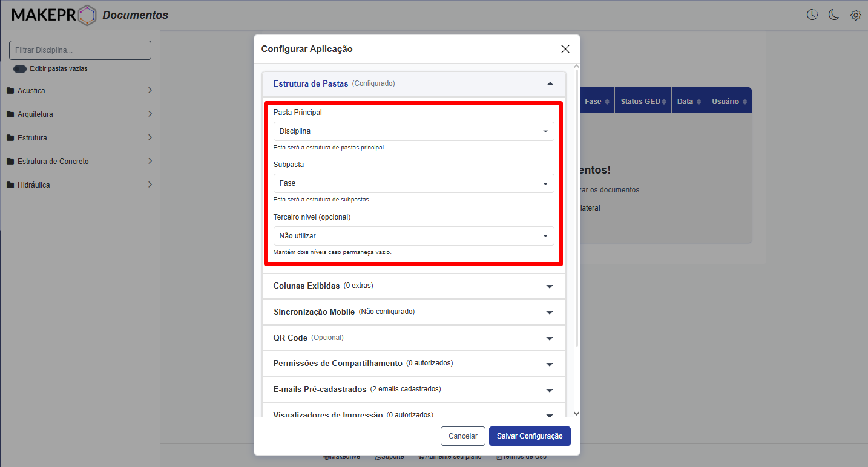Open the settings gear icon

click(855, 15)
